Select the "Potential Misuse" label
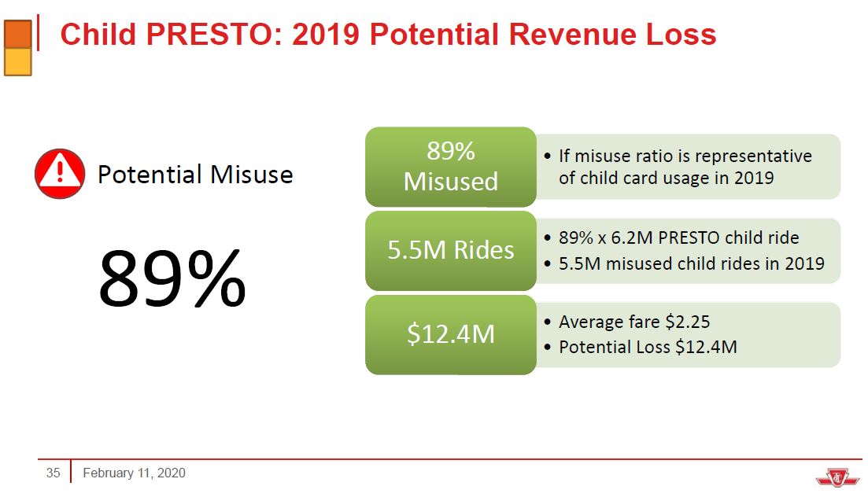868x497 pixels. 194,174
